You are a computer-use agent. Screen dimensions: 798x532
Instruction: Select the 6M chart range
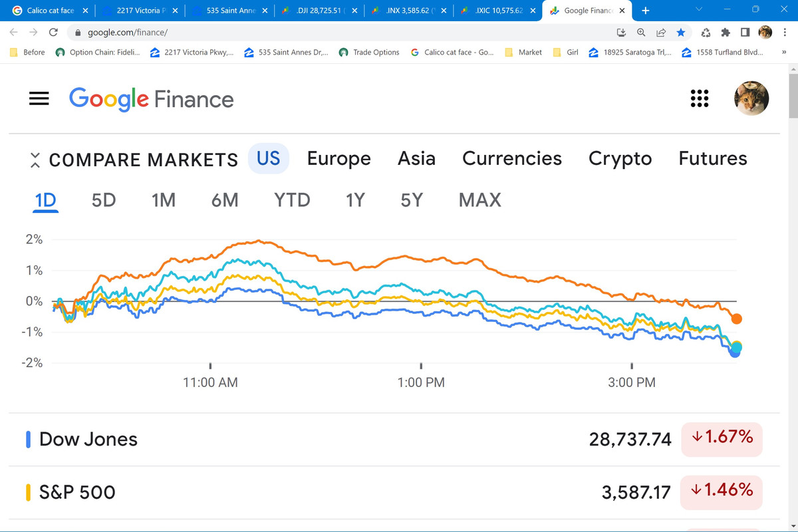point(225,199)
